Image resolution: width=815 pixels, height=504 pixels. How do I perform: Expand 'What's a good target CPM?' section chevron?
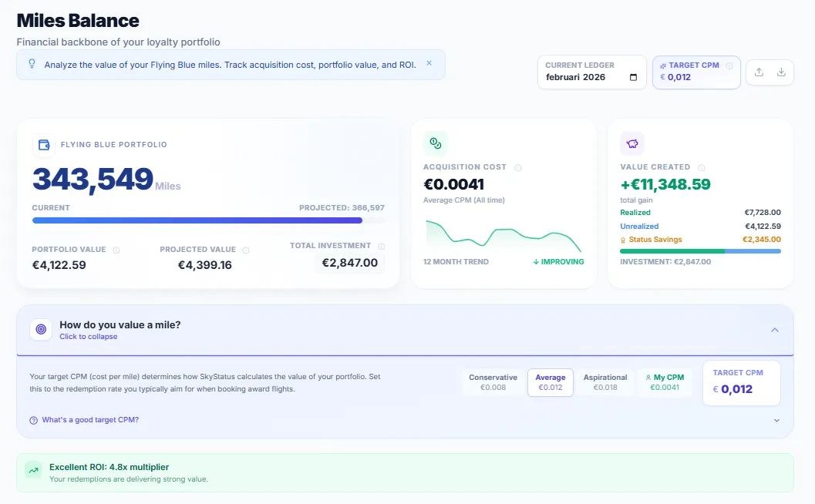777,420
